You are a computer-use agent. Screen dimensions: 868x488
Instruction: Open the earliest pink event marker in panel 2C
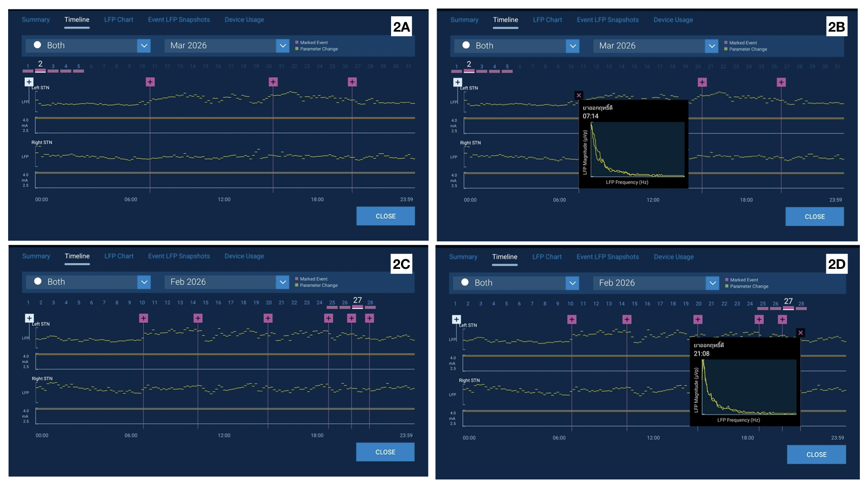click(x=143, y=318)
